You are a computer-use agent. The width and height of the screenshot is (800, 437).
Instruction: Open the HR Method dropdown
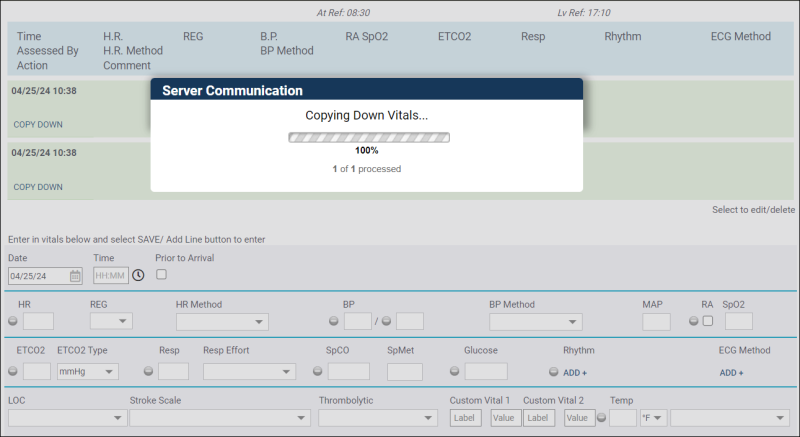pyautogui.click(x=222, y=322)
